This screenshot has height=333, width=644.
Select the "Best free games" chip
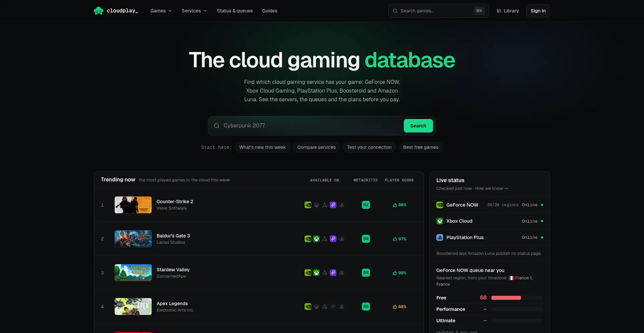(421, 147)
